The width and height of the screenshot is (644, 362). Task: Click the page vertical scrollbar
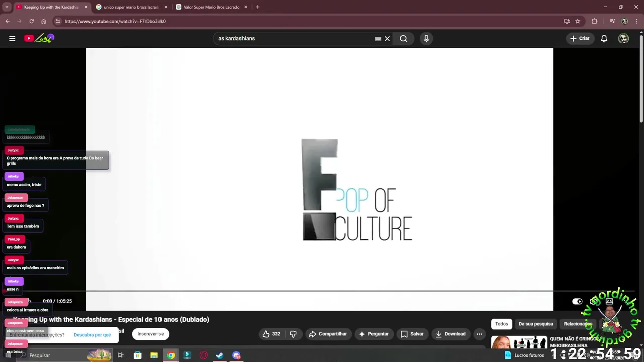click(x=641, y=78)
